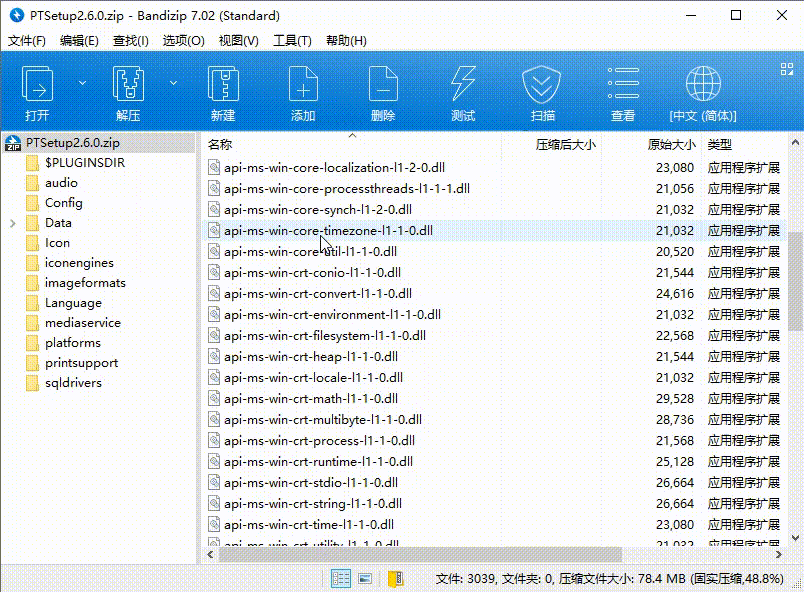This screenshot has width=804, height=592.
Task: Click file icon of api-ms-win-crt-multibyte-l1-1-0.dll
Action: click(x=214, y=419)
